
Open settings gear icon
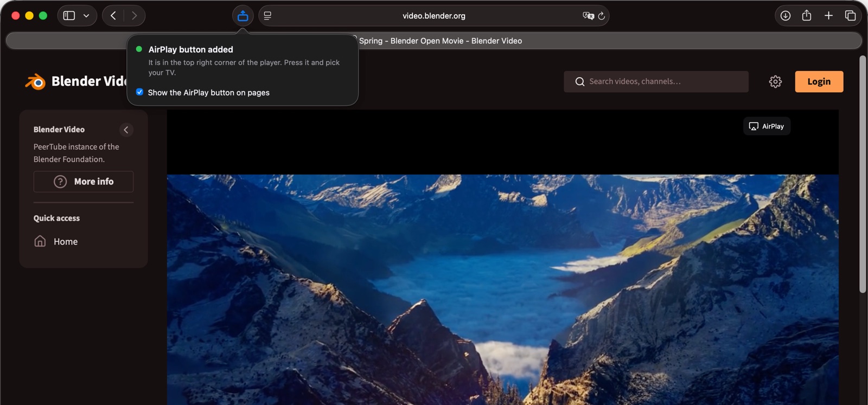click(775, 81)
